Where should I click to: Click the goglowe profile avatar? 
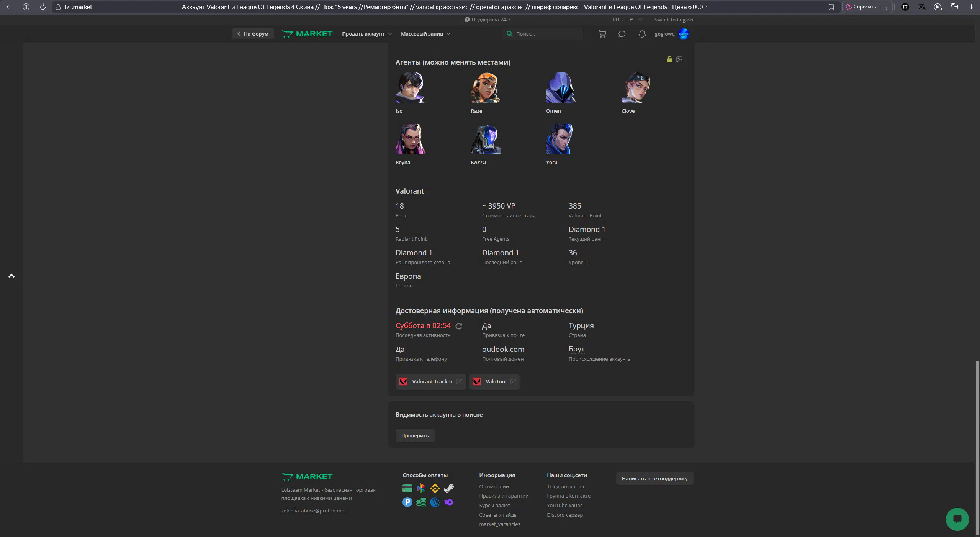[x=684, y=34]
